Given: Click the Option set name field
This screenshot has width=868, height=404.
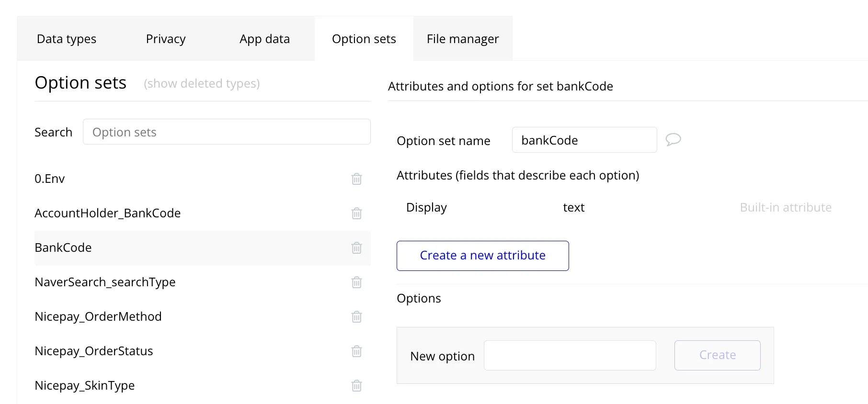Looking at the screenshot, I should (x=584, y=140).
